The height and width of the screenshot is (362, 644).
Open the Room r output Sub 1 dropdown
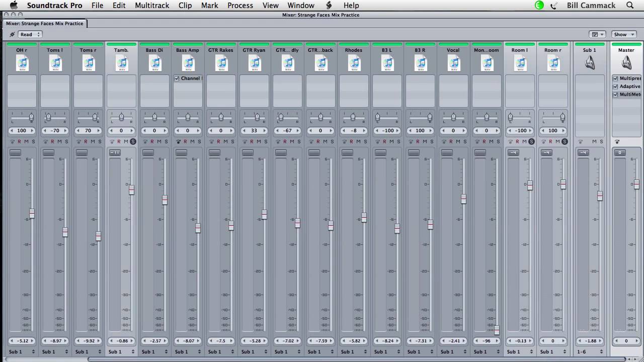553,351
